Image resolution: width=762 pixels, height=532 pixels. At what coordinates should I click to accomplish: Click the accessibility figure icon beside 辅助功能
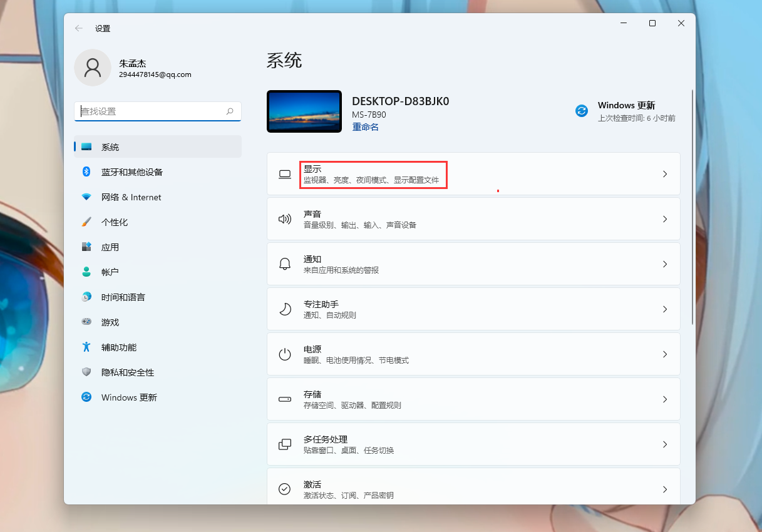tap(86, 347)
